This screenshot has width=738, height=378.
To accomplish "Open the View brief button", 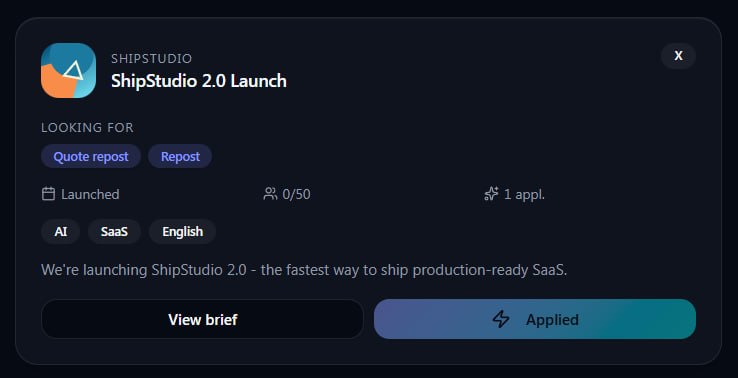I will pyautogui.click(x=202, y=319).
